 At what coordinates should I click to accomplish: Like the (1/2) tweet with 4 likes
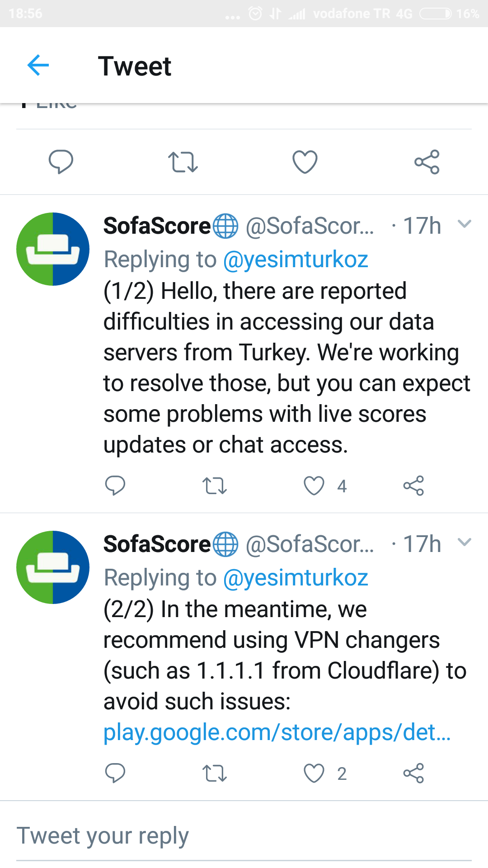pos(314,486)
